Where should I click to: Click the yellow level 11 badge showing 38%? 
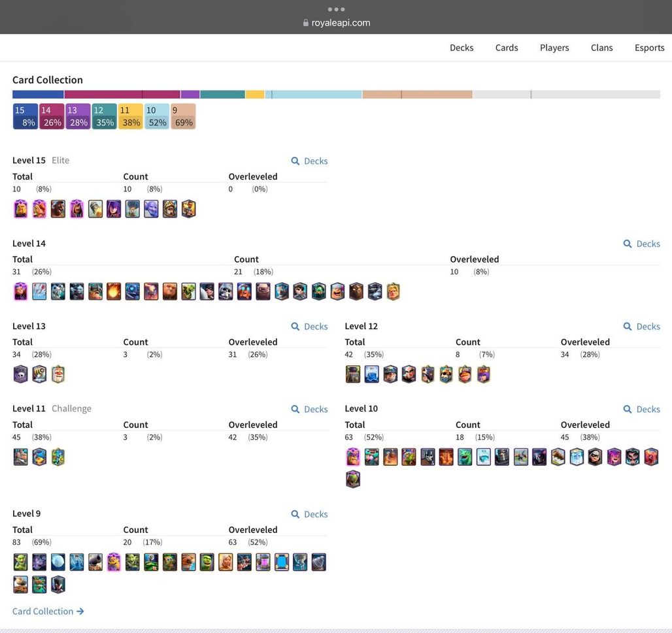click(x=130, y=116)
